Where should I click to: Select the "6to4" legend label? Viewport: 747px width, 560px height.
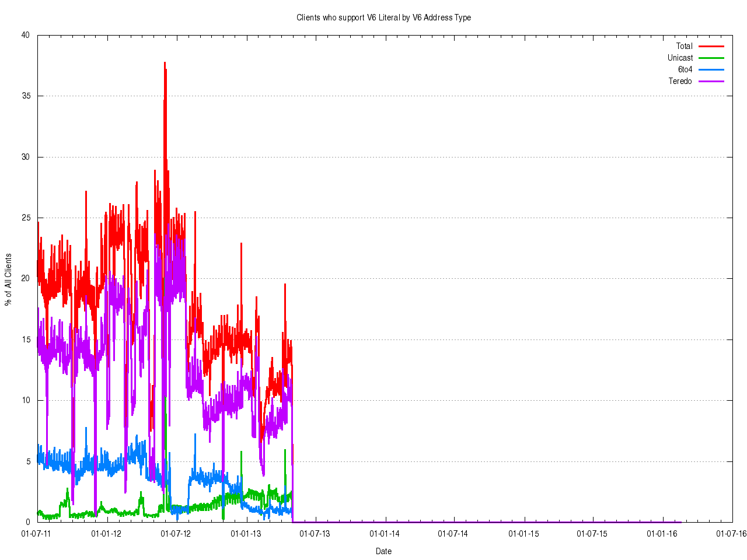[x=685, y=69]
